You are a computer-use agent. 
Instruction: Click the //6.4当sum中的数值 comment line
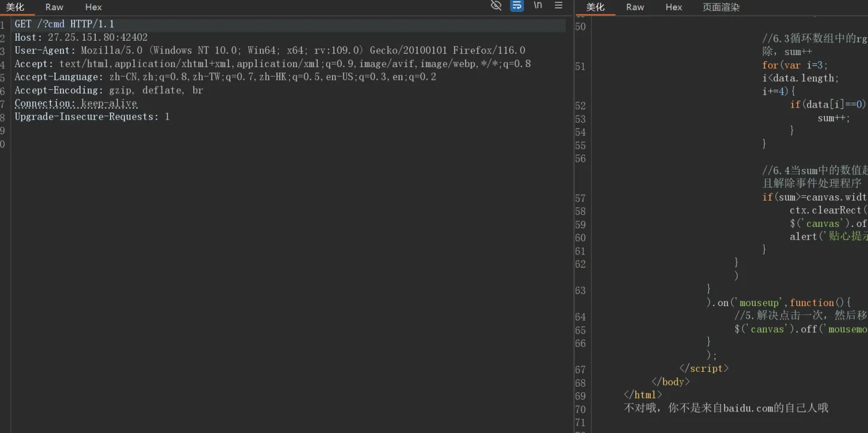coord(815,171)
